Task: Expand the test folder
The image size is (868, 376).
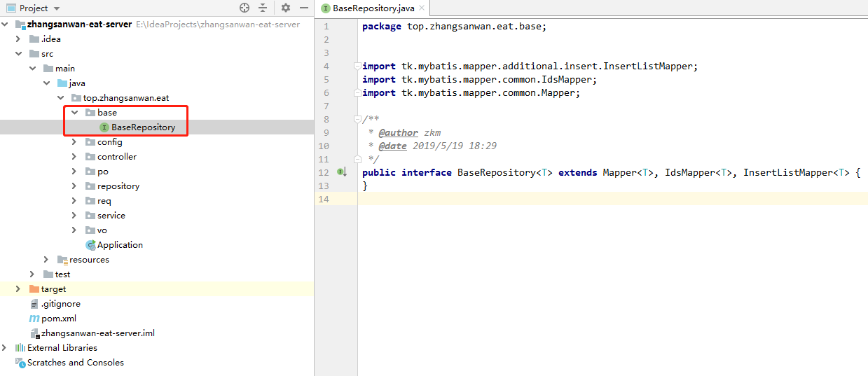Action: point(32,274)
